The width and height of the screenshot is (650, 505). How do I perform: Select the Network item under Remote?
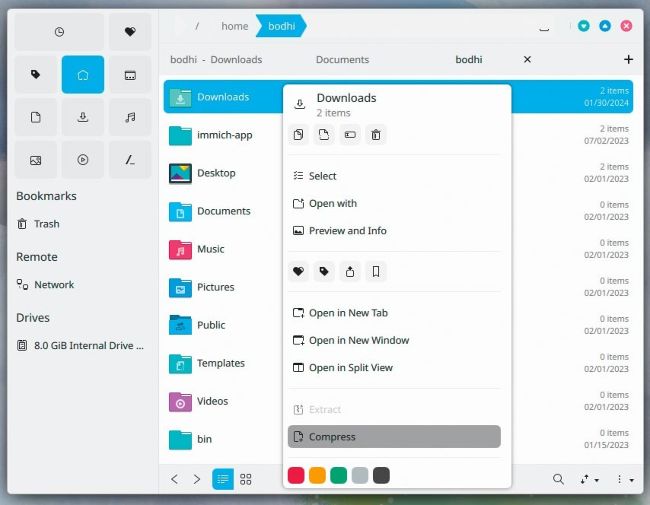click(x=54, y=284)
